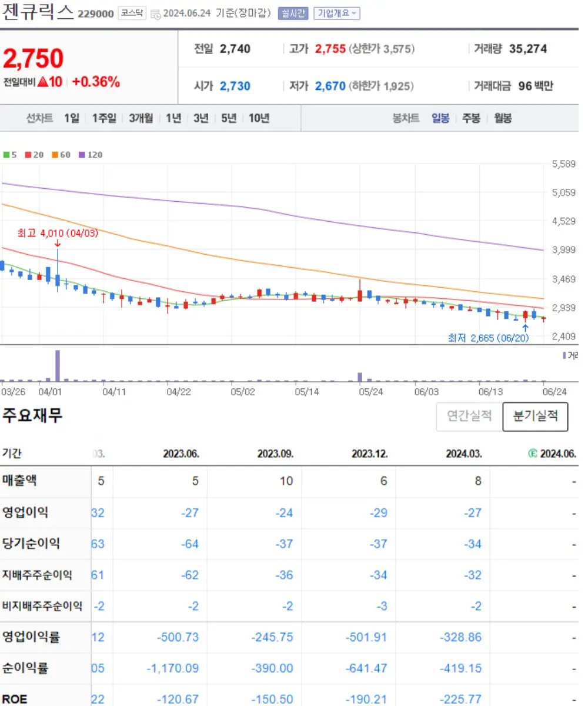Switch to the 월봉 candle chart
This screenshot has width=588, height=706.
(x=503, y=118)
